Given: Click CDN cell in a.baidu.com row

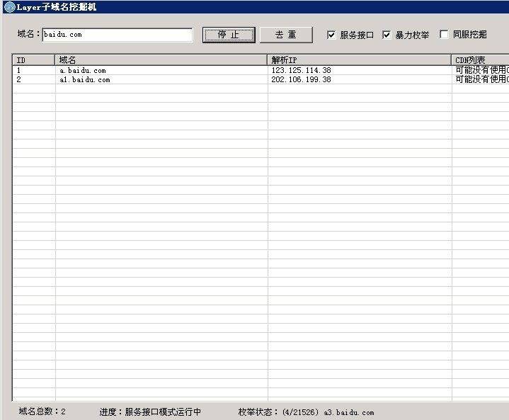Looking at the screenshot, I should (482, 70).
